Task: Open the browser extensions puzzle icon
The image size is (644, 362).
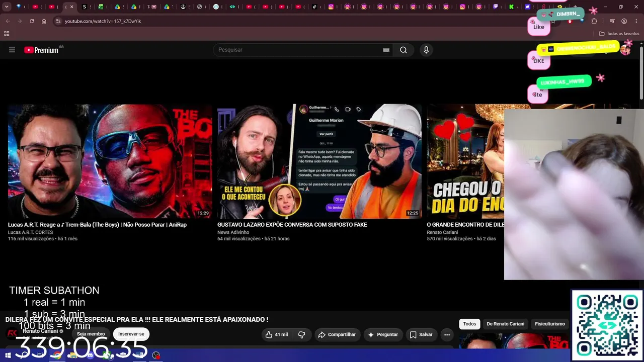Action: (x=594, y=21)
